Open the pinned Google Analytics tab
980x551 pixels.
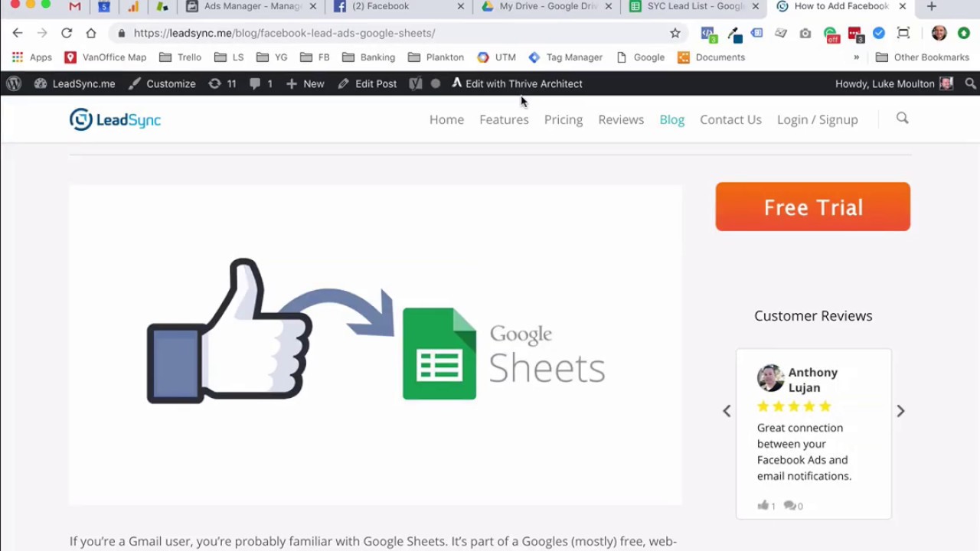tap(133, 6)
